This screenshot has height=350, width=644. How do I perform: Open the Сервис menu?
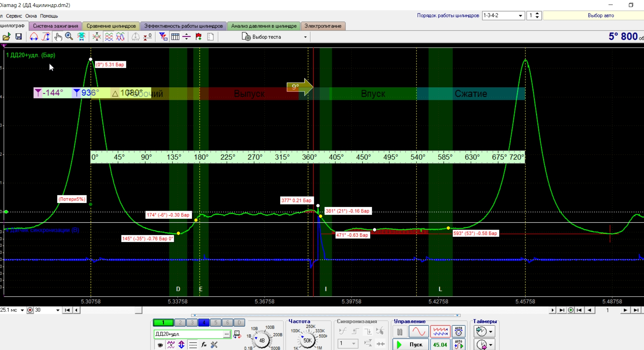[14, 16]
